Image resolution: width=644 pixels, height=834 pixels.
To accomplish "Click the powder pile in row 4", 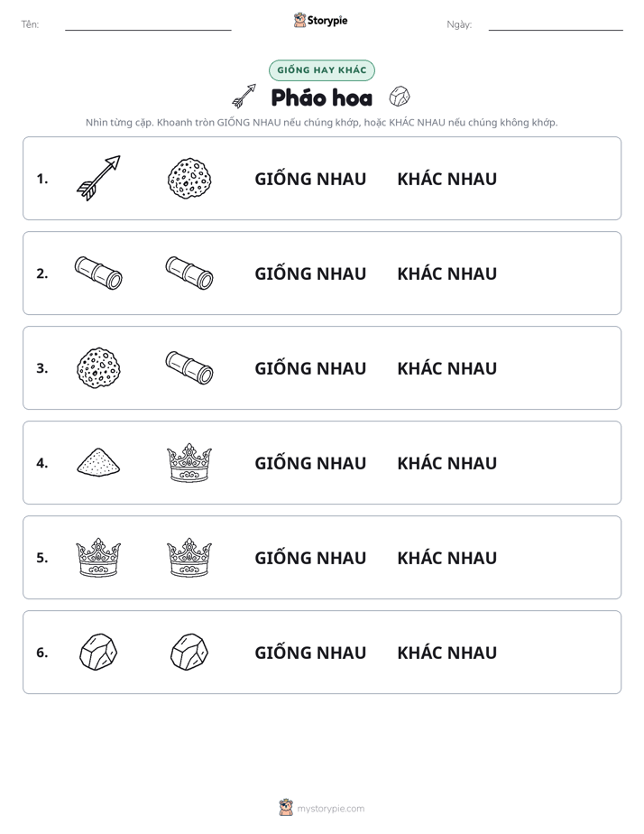I will click(x=98, y=462).
